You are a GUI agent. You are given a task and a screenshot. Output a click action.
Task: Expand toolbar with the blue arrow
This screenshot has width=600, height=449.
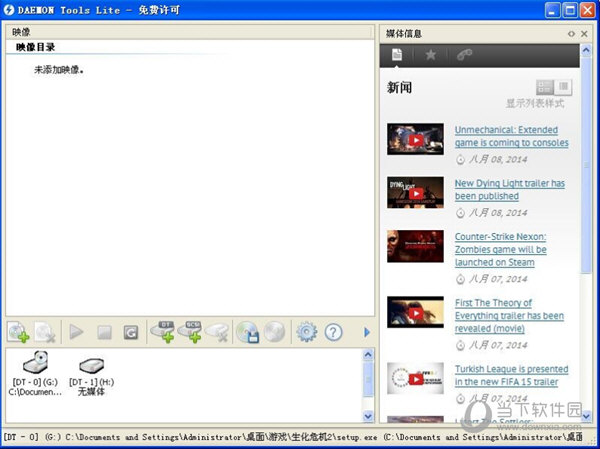(x=367, y=332)
